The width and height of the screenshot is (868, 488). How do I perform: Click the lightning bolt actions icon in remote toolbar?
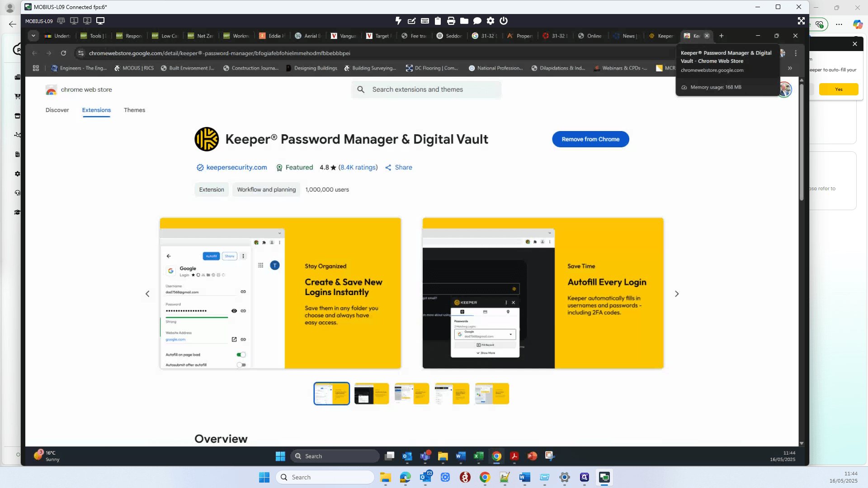tap(398, 21)
